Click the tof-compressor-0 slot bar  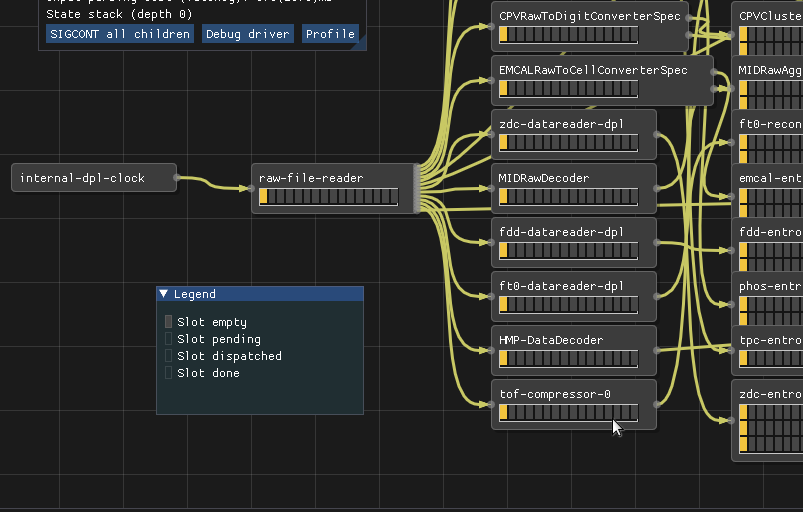568,413
